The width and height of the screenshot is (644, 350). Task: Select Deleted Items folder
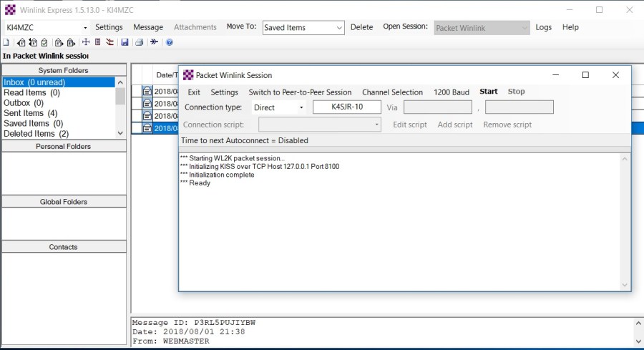click(36, 134)
